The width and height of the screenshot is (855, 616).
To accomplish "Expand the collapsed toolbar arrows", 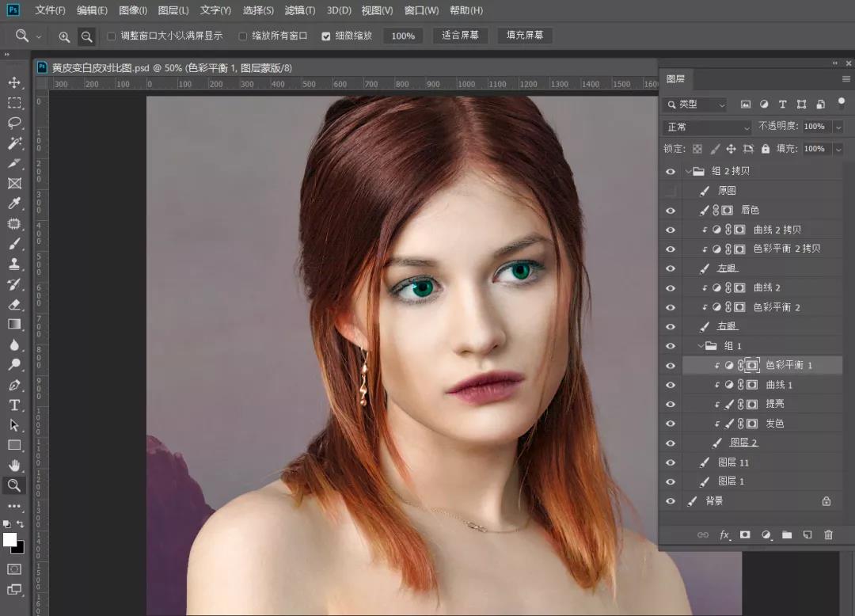I will [x=6, y=55].
